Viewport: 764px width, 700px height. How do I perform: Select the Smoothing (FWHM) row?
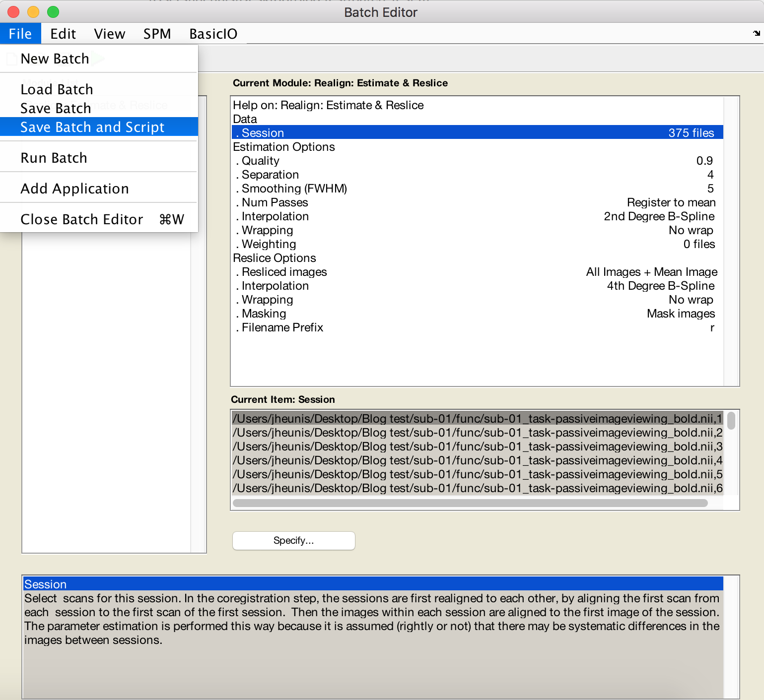pyautogui.click(x=478, y=189)
